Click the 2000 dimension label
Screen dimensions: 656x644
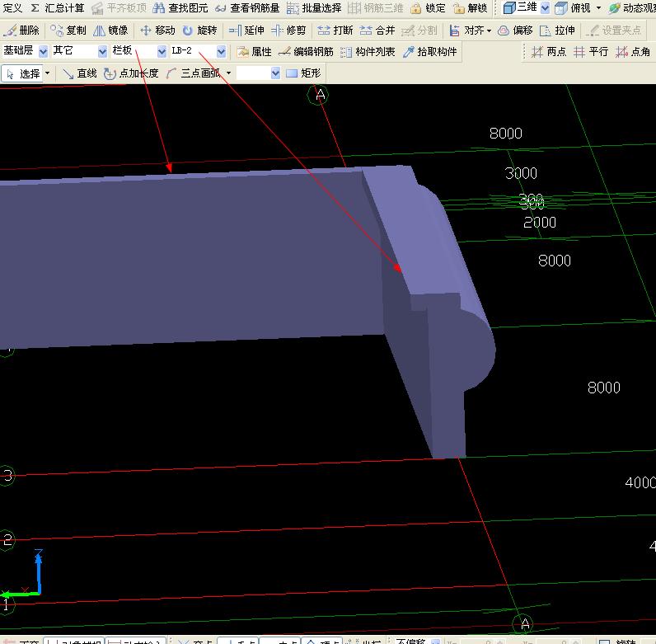pos(540,223)
